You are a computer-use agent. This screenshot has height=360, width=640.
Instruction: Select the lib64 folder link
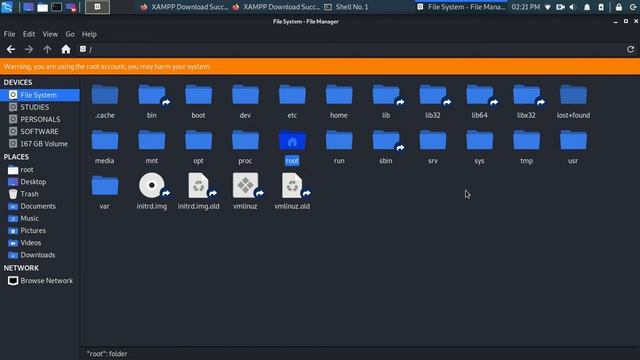click(x=480, y=95)
